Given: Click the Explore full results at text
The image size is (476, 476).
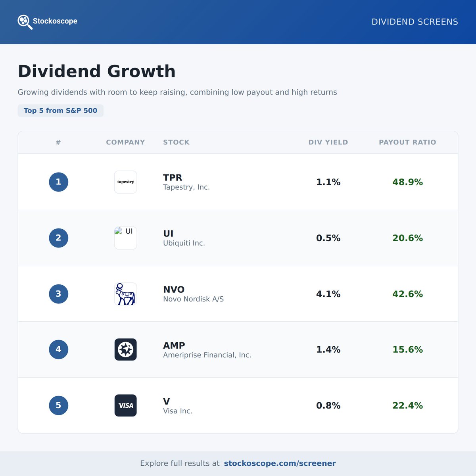Looking at the screenshot, I should click(x=180, y=463).
